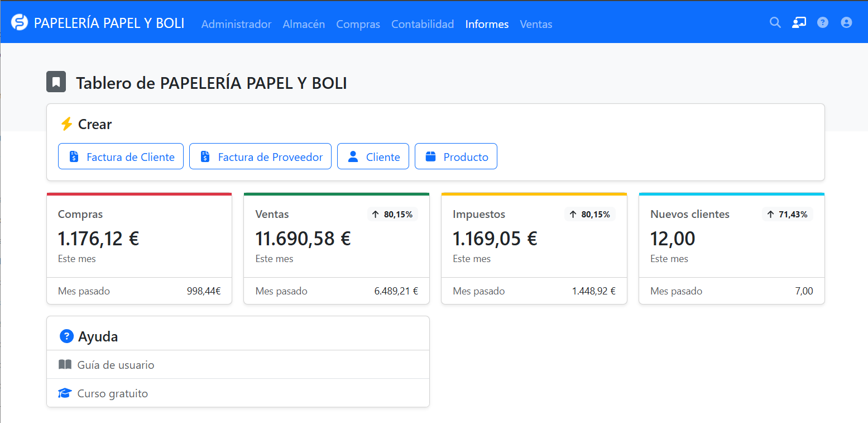Click the graduation cap icon for Curso gratuito
Viewport: 868px width, 423px height.
click(x=65, y=393)
